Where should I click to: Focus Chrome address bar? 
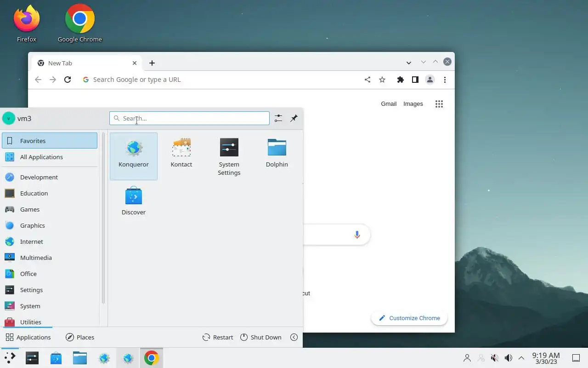pyautogui.click(x=220, y=80)
